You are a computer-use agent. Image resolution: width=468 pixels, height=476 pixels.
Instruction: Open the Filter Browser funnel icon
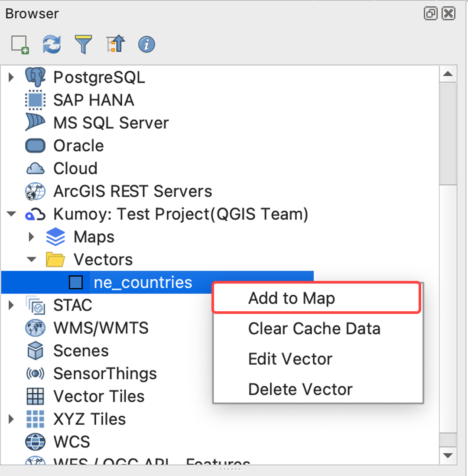point(83,45)
